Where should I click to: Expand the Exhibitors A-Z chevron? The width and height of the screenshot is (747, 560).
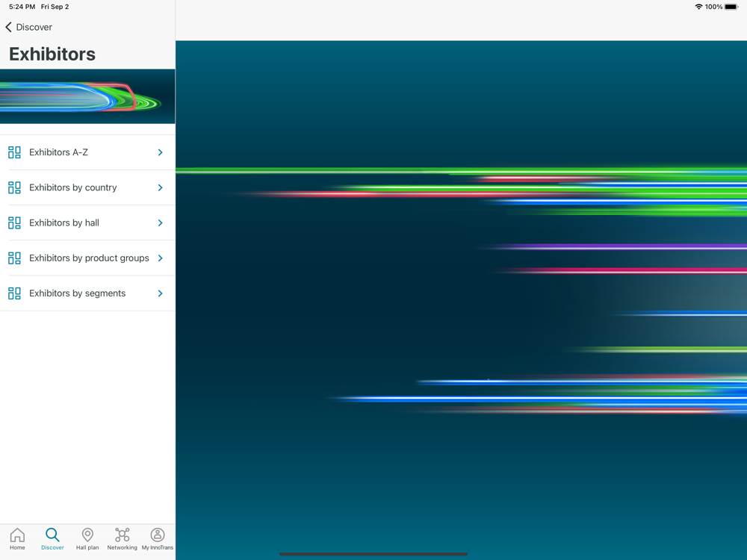[160, 152]
